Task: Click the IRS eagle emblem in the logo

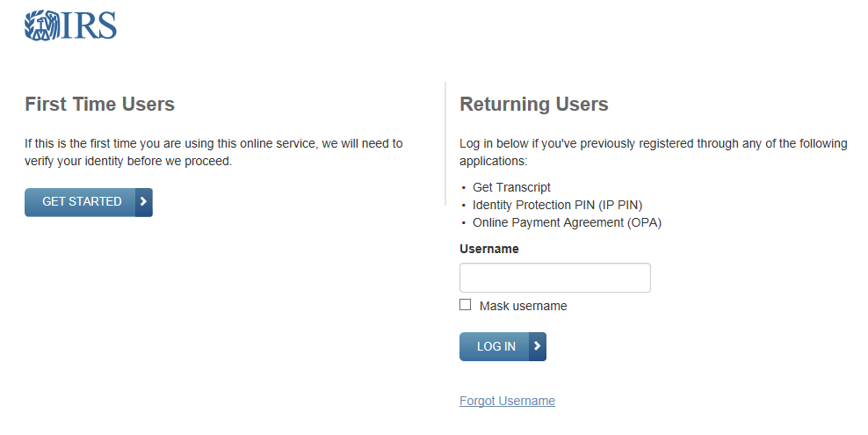Action: 41,25
